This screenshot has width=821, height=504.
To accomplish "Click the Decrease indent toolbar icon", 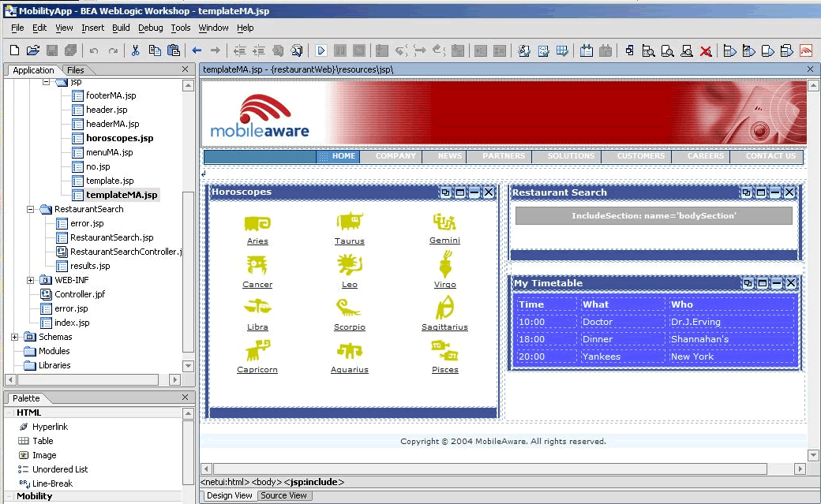I will [239, 50].
